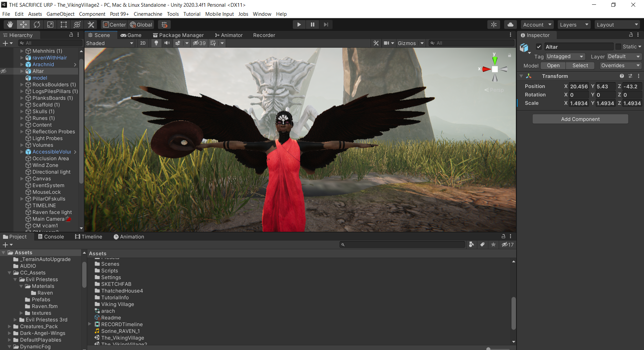Select the Transform tool

pos(77,25)
